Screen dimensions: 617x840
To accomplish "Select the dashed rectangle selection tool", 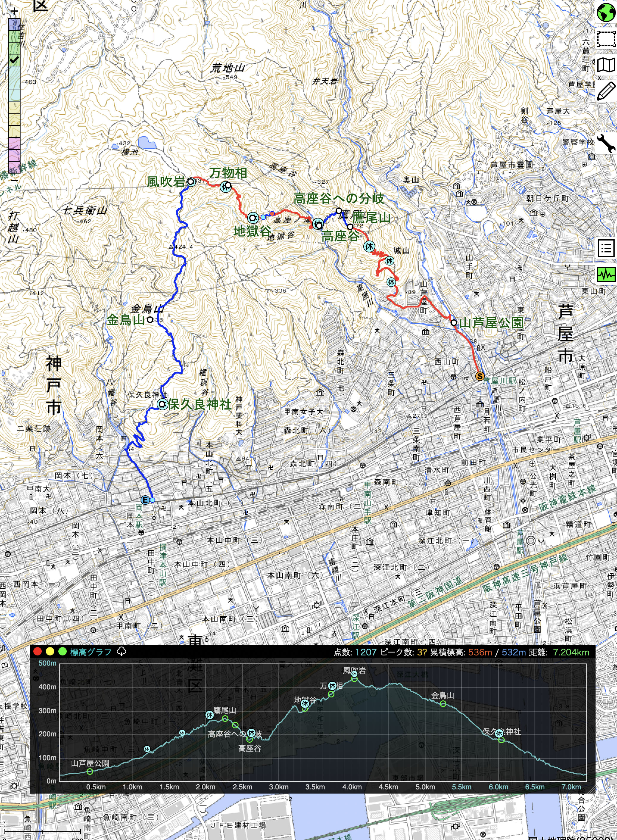I will point(606,38).
